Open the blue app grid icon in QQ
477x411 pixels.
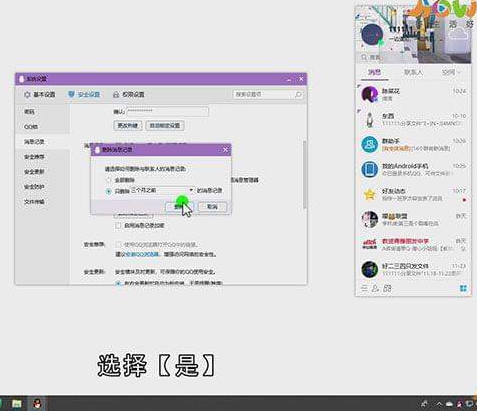tap(463, 288)
